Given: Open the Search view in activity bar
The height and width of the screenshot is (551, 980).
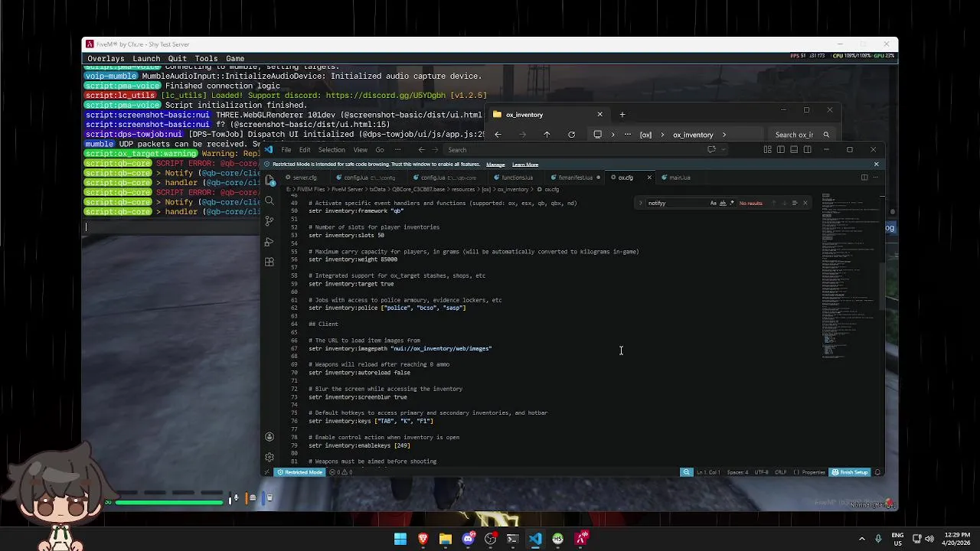Looking at the screenshot, I should pyautogui.click(x=269, y=201).
